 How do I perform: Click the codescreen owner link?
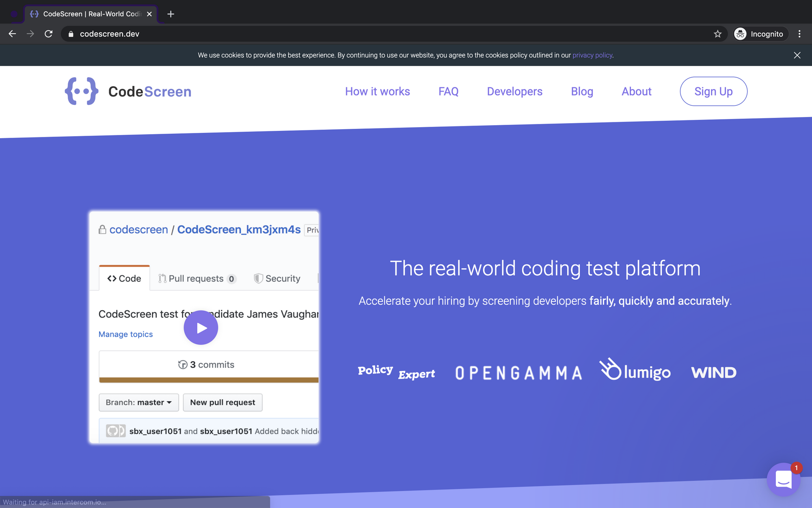pyautogui.click(x=138, y=230)
